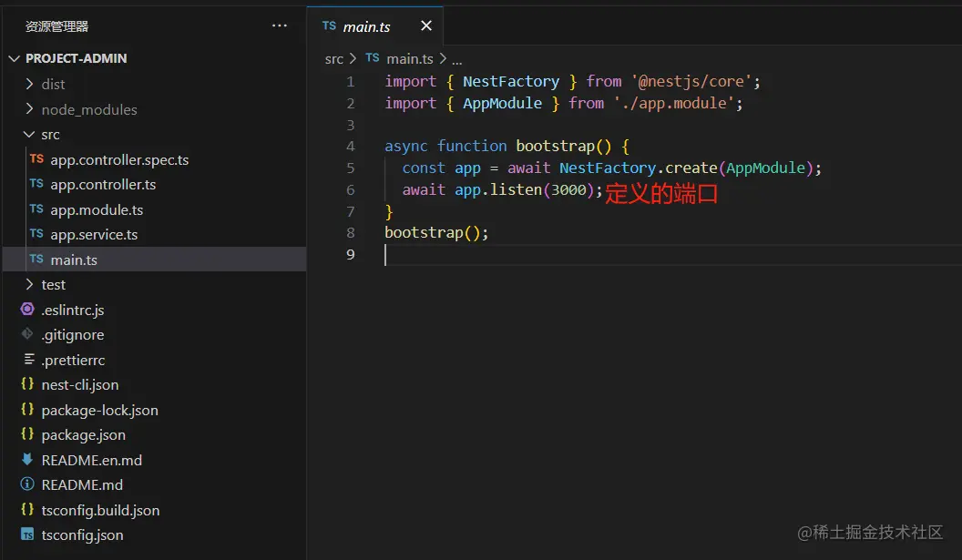Click line number 3 in the gutter

(351, 125)
